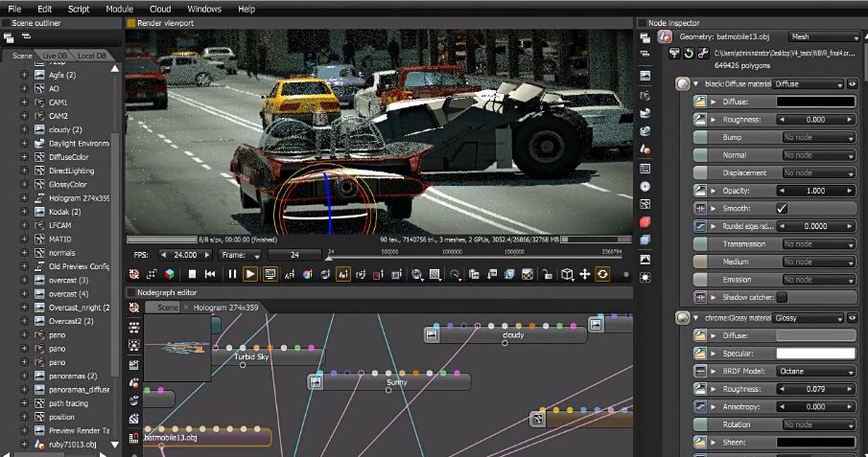Expand the path tracing tree item
This screenshot has height=457, width=868.
tap(24, 403)
